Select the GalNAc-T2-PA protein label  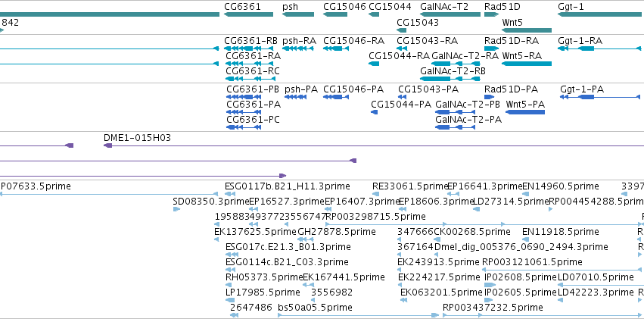tap(468, 120)
